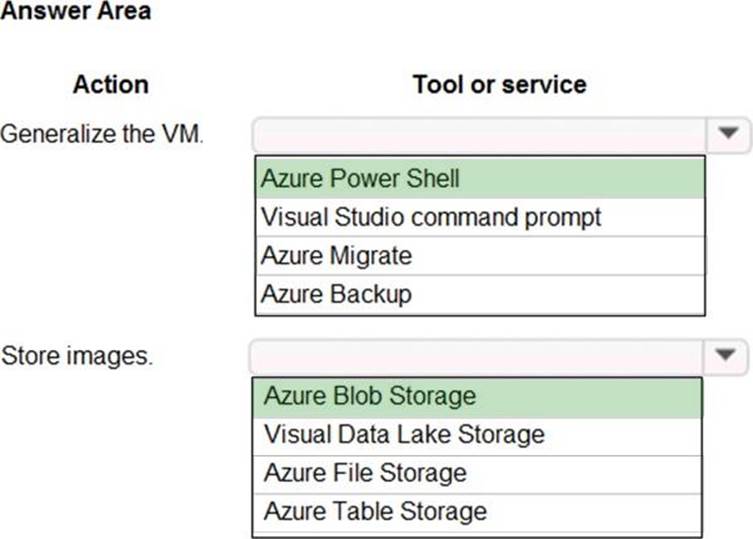This screenshot has width=753, height=539.
Task: Click the Store images label
Action: pos(77,355)
